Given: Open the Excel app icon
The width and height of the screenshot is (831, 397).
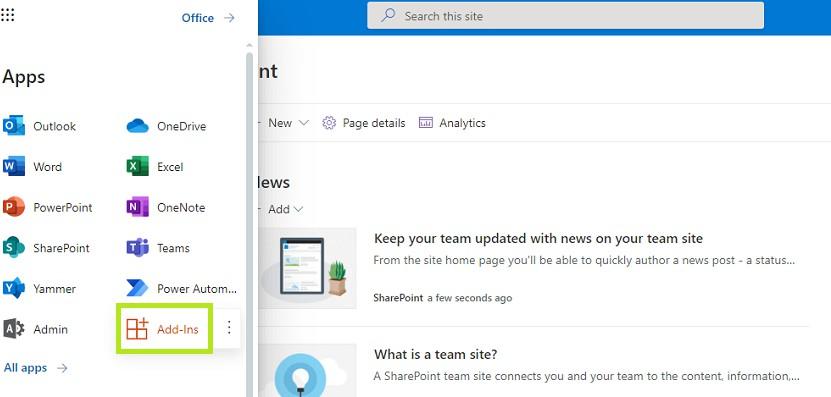Looking at the screenshot, I should tap(137, 167).
